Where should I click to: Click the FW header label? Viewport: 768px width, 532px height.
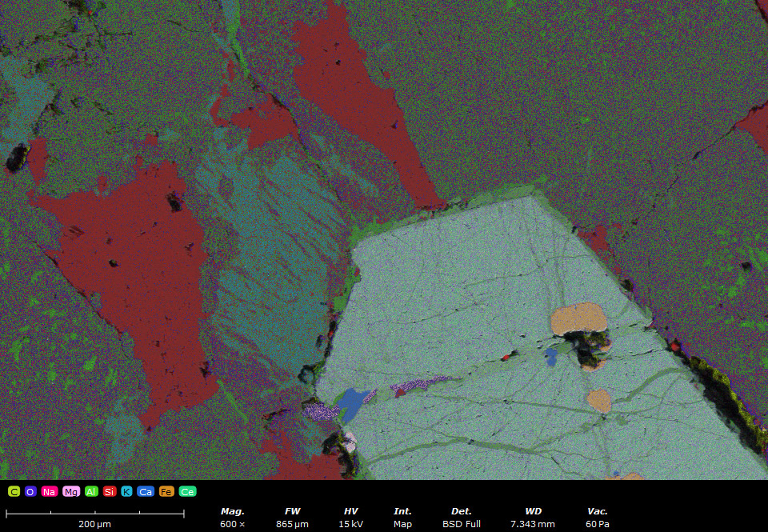pos(292,511)
